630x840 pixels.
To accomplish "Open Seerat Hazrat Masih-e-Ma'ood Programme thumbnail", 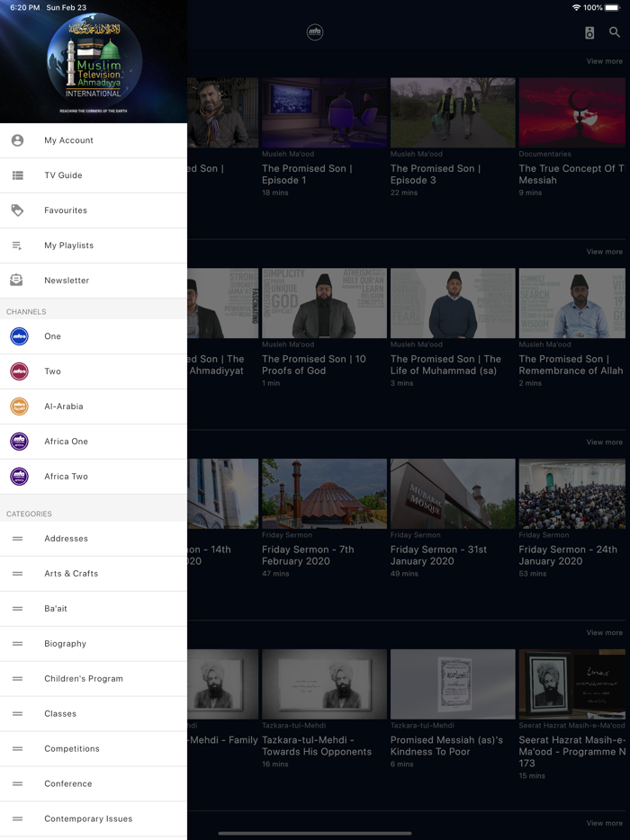I will point(572,684).
